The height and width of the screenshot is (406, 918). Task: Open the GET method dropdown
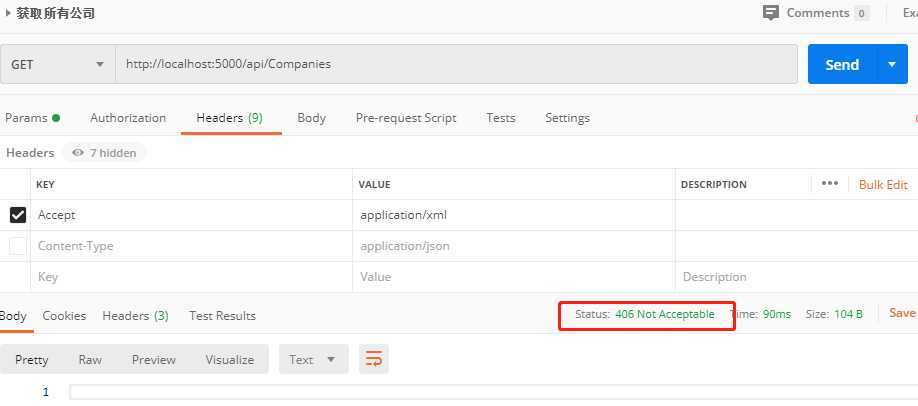[x=57, y=64]
